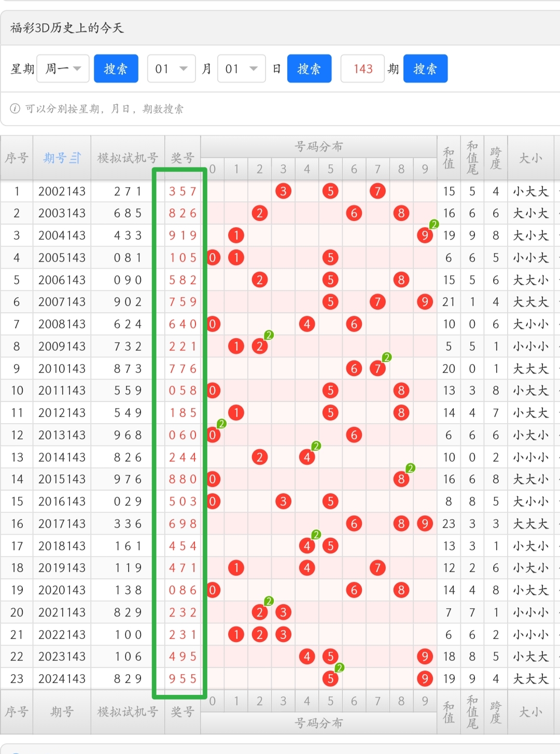Click red ball 3 in row 2016143
This screenshot has height=754, width=560.
283,501
